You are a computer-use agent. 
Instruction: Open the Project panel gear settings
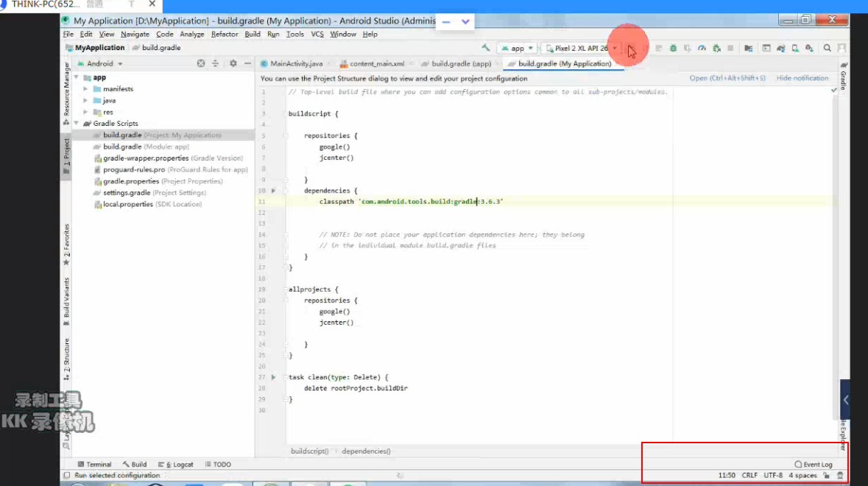coord(233,63)
